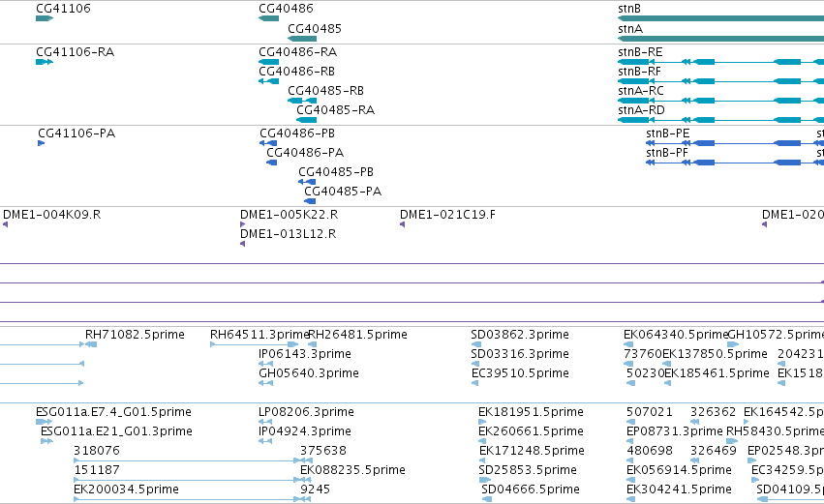Select the 318076 alignment feature
This screenshot has width=824, height=504.
[187, 460]
